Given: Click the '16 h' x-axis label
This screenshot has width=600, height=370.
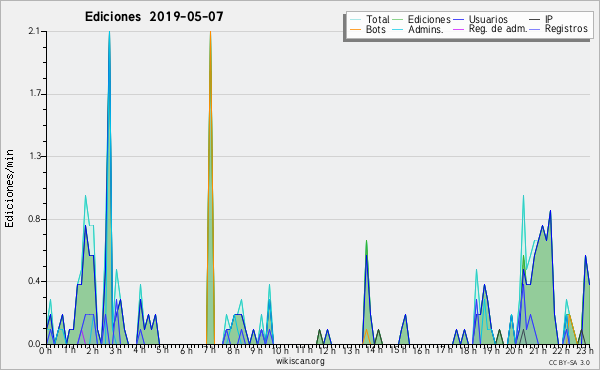Looking at the screenshot, I should coord(422,350).
